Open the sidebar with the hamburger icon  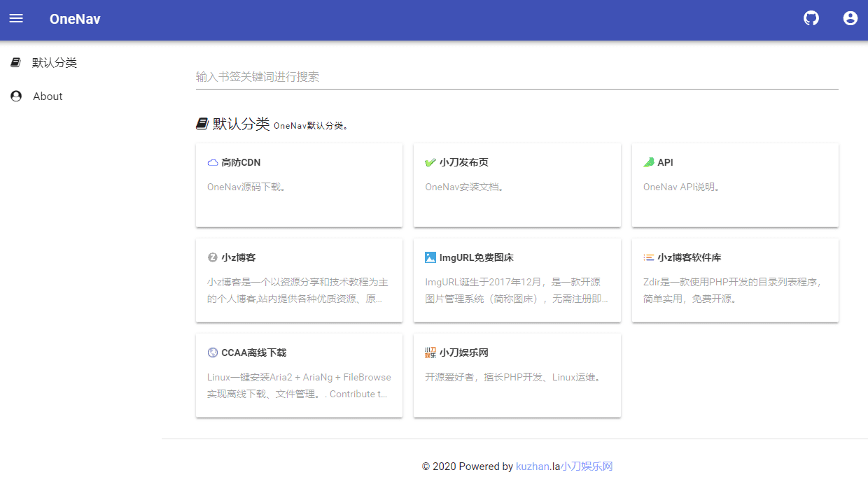pyautogui.click(x=15, y=18)
